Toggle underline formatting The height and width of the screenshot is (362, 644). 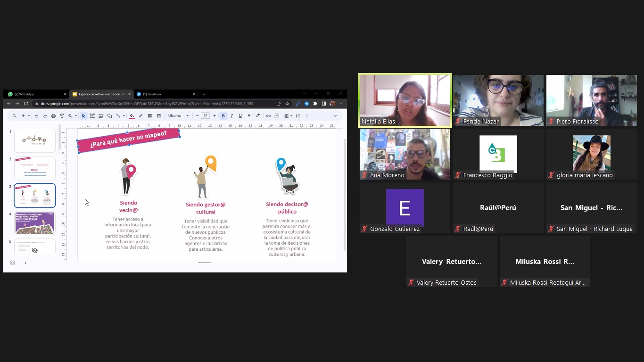coord(240,116)
